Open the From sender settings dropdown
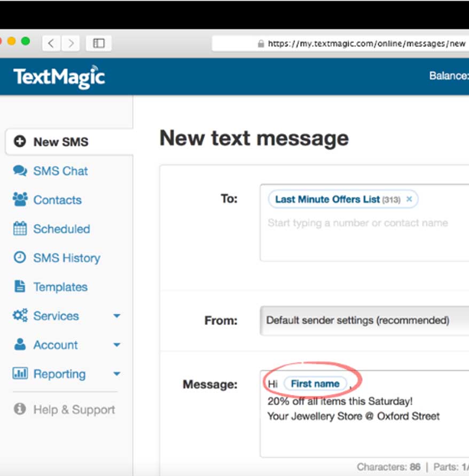Screen dimensions: 469x476 (x=364, y=321)
